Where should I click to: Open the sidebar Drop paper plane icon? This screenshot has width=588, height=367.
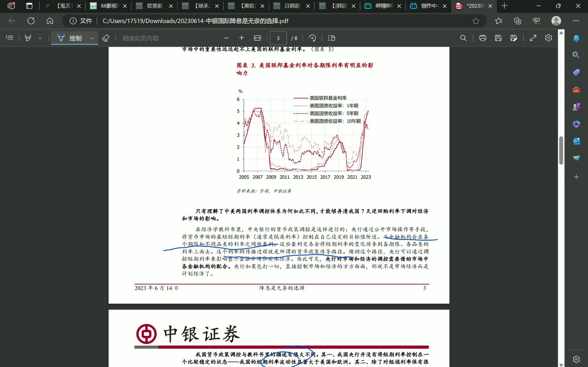coord(576,158)
